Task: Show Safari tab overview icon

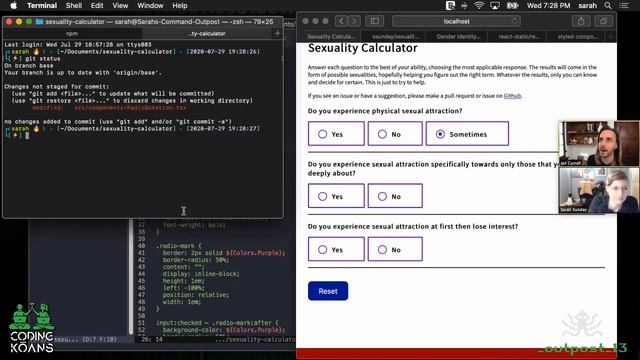Action: coord(603,21)
